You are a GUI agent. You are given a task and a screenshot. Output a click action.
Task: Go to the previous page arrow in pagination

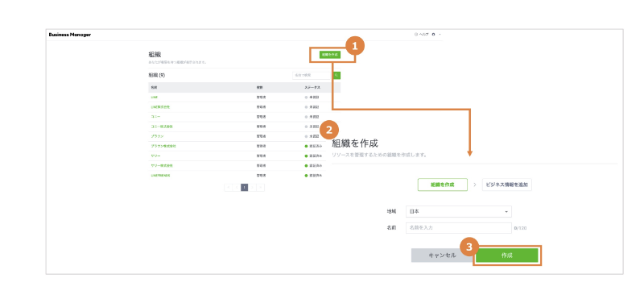(236, 188)
